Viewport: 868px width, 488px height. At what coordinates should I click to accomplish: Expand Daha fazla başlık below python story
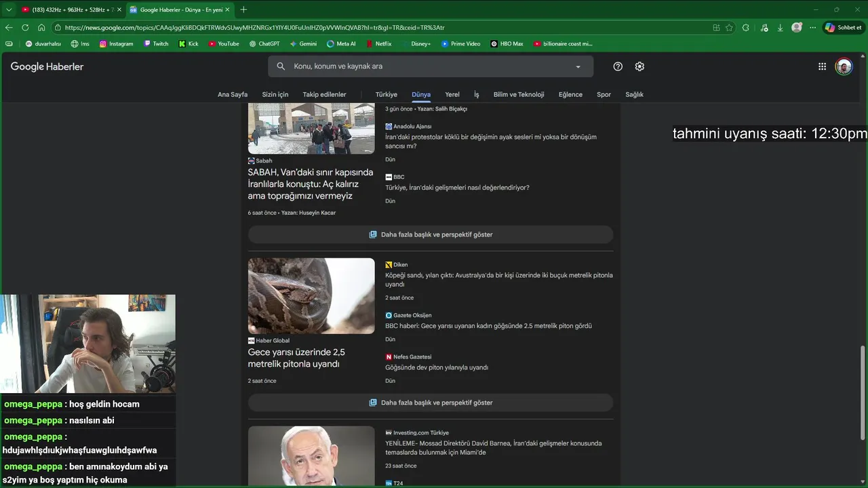click(431, 403)
